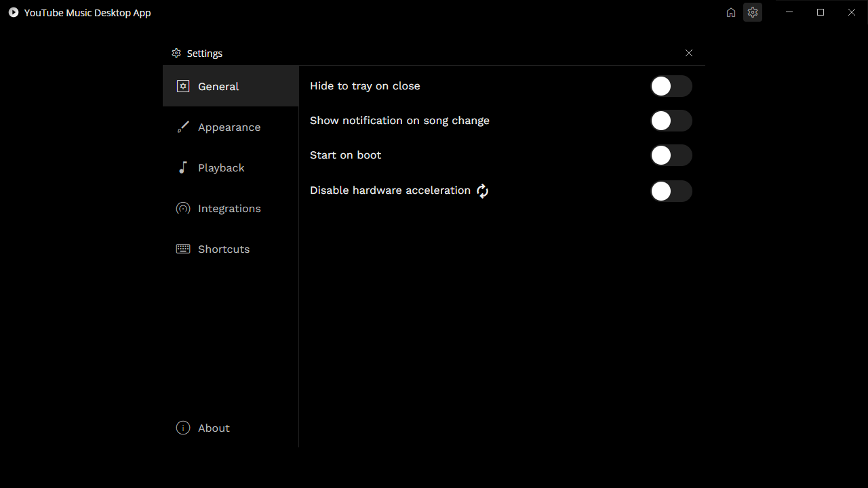The image size is (868, 488).
Task: Go to the About page
Action: tap(214, 428)
